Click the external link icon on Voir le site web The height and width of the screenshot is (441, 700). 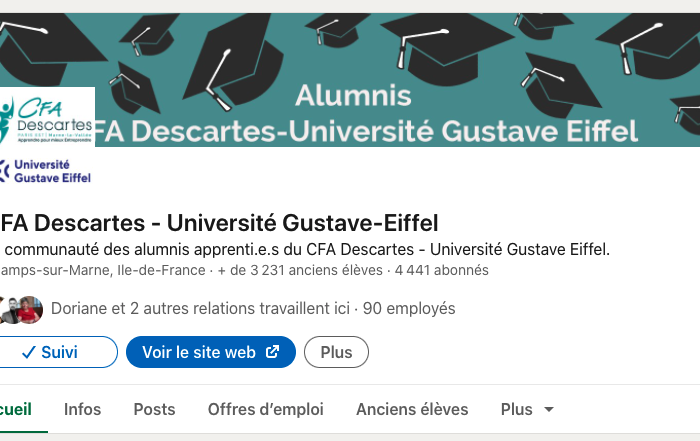[x=273, y=352]
